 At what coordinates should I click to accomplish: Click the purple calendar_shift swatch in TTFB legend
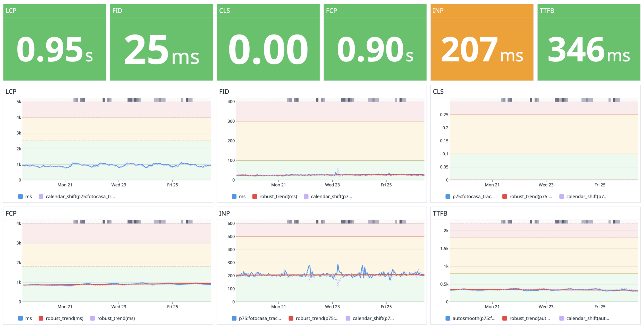(x=562, y=318)
